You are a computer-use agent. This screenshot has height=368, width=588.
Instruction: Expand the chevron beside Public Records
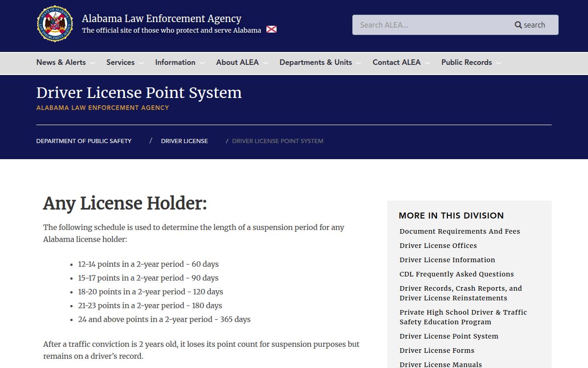point(498,63)
